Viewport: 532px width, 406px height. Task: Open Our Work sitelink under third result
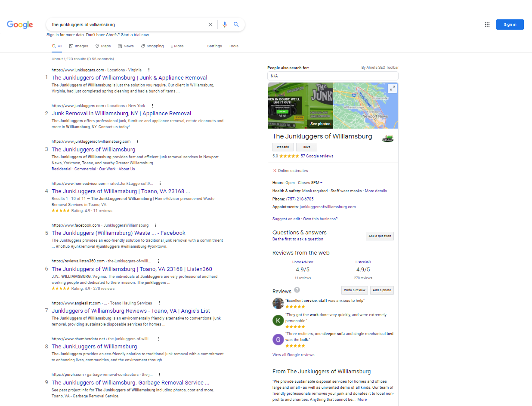tap(107, 169)
